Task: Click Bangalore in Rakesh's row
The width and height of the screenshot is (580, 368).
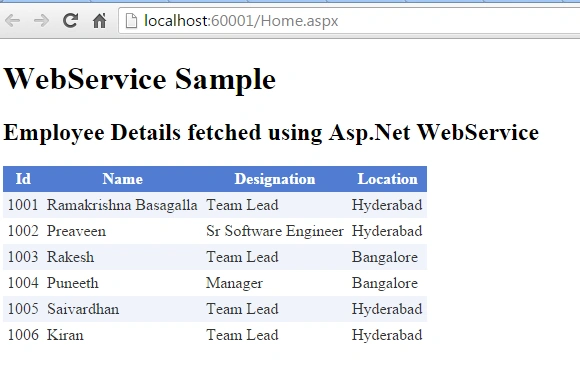Action: pos(385,257)
